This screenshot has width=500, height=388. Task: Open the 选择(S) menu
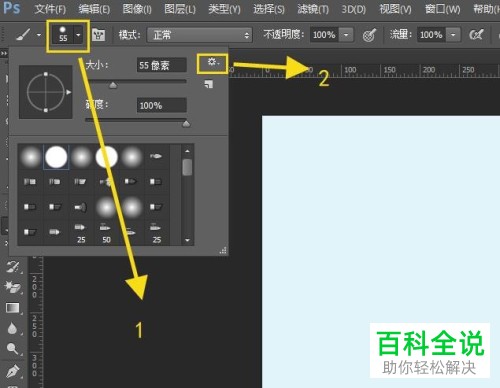click(269, 9)
